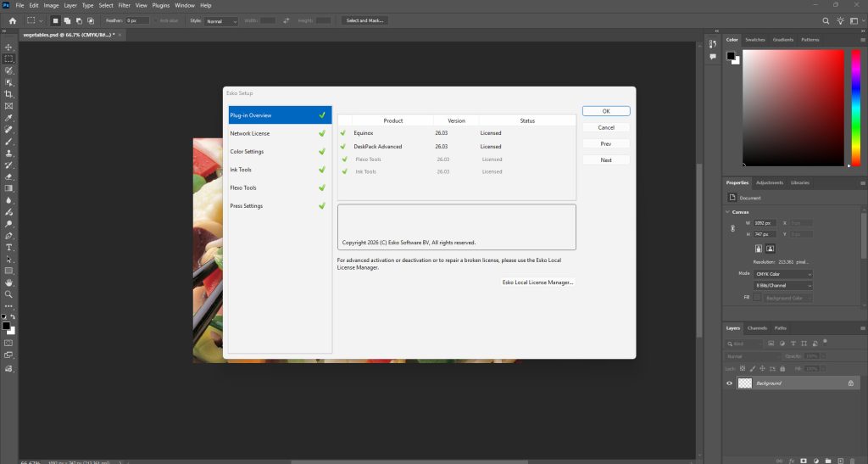This screenshot has height=464, width=868.
Task: Click Cancel in the Esko Setup dialog
Action: click(606, 127)
